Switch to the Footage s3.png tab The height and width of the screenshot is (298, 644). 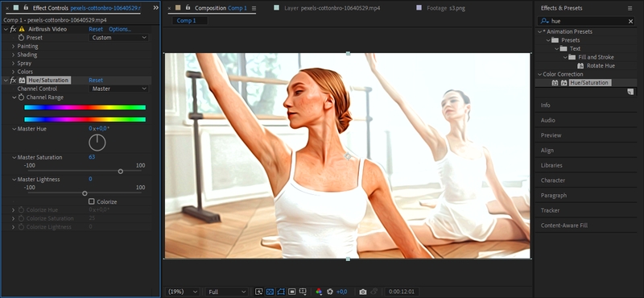coord(446,8)
